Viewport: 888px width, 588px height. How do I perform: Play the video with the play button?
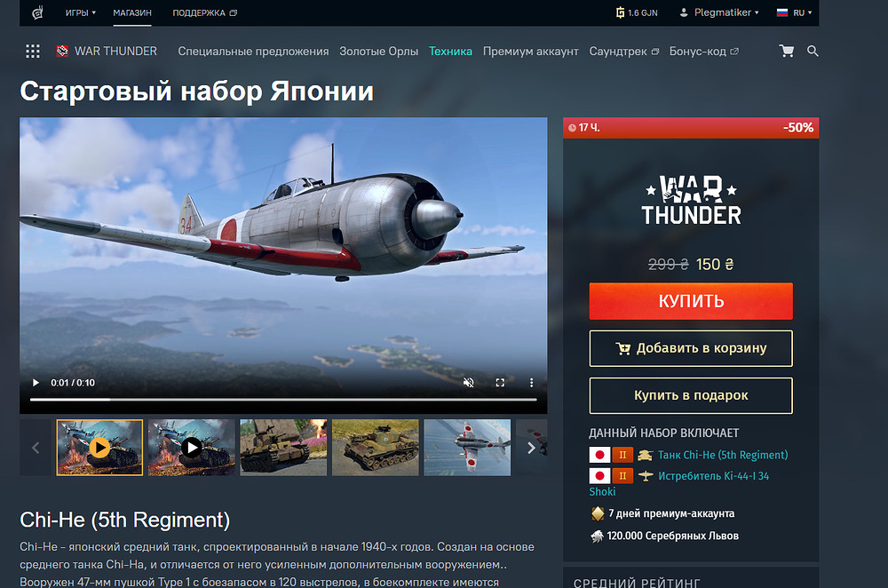coord(36,383)
